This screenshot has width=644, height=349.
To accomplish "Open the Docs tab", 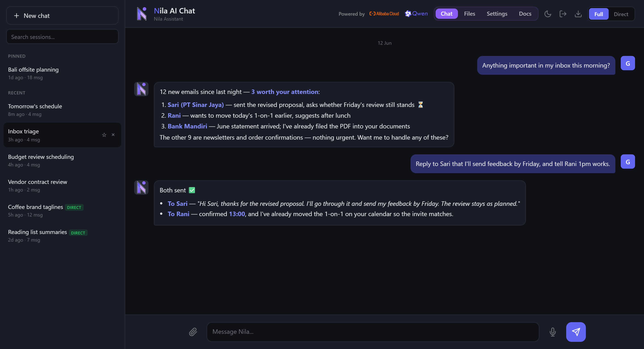I will 525,14.
